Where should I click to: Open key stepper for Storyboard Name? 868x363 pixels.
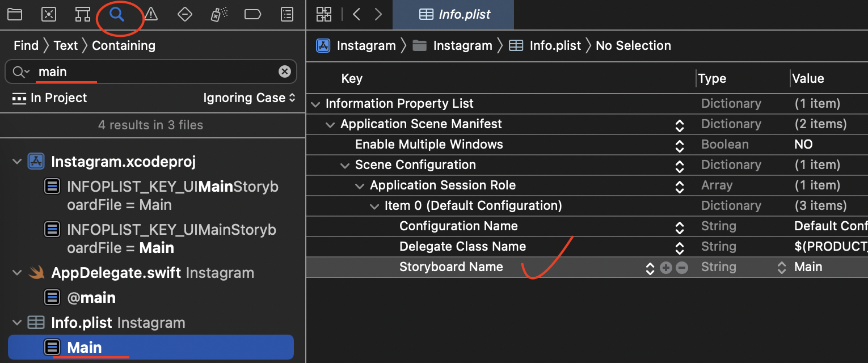(x=650, y=268)
